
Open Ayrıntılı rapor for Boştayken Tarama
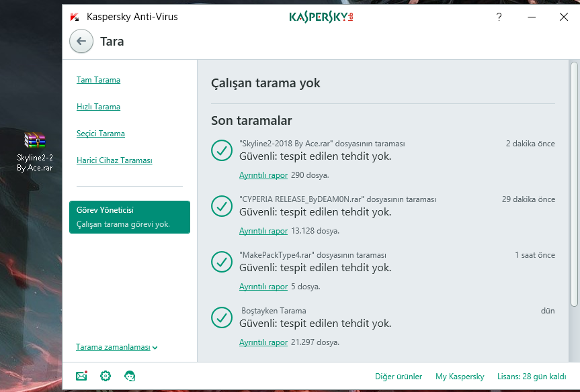(263, 342)
